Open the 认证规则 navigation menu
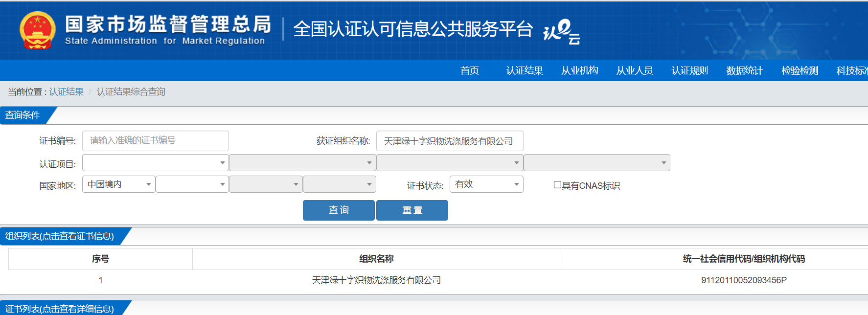The image size is (868, 315). pos(690,70)
